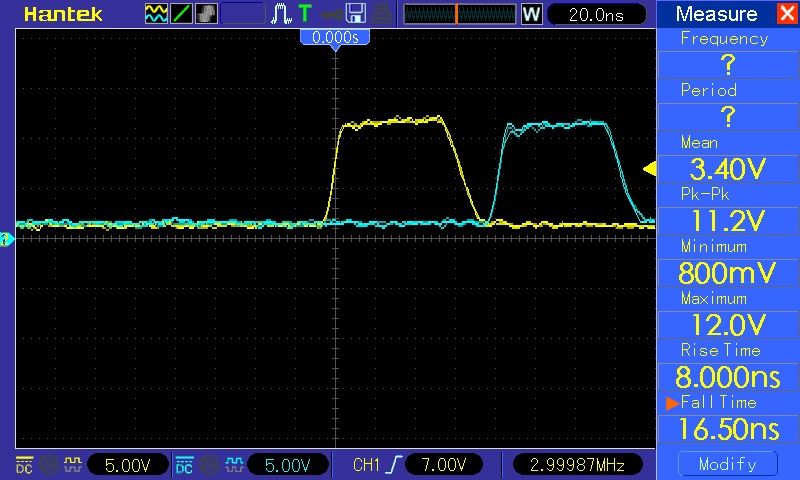This screenshot has height=480, width=800.
Task: Click the Measure panel title
Action: (x=716, y=14)
